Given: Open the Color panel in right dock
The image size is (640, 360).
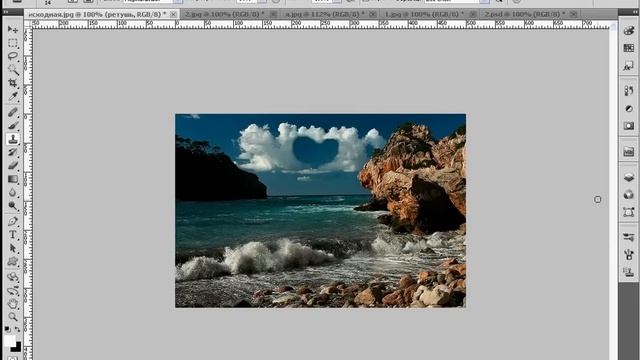Looking at the screenshot, I should [x=629, y=31].
